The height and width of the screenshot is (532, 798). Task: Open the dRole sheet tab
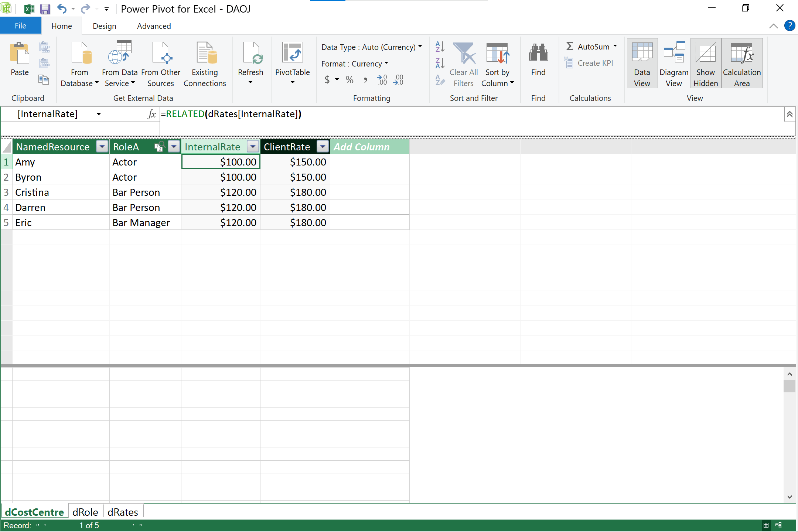coord(85,512)
